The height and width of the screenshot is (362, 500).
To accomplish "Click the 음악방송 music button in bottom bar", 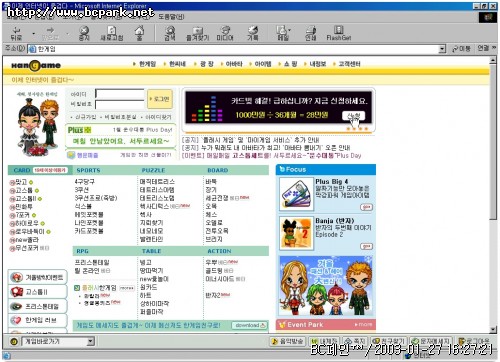I will click(288, 341).
